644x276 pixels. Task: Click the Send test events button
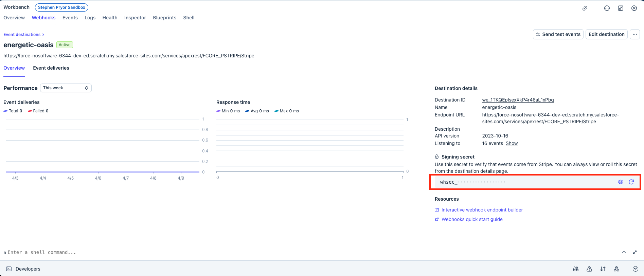[558, 34]
